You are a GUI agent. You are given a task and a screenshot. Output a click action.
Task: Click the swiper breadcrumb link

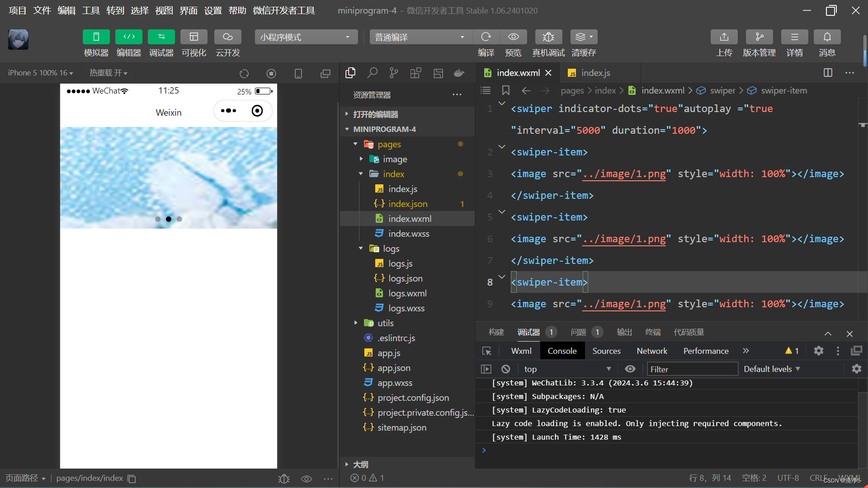point(722,90)
